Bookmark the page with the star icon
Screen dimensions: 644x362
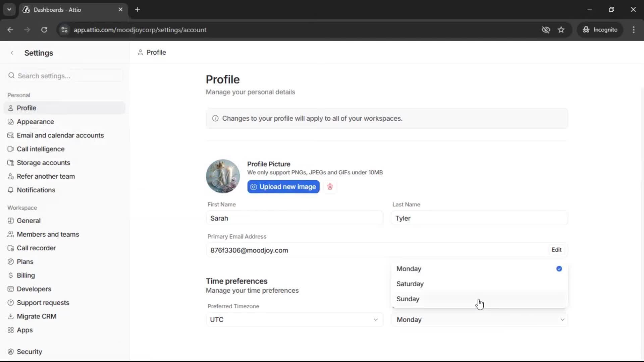(561, 29)
